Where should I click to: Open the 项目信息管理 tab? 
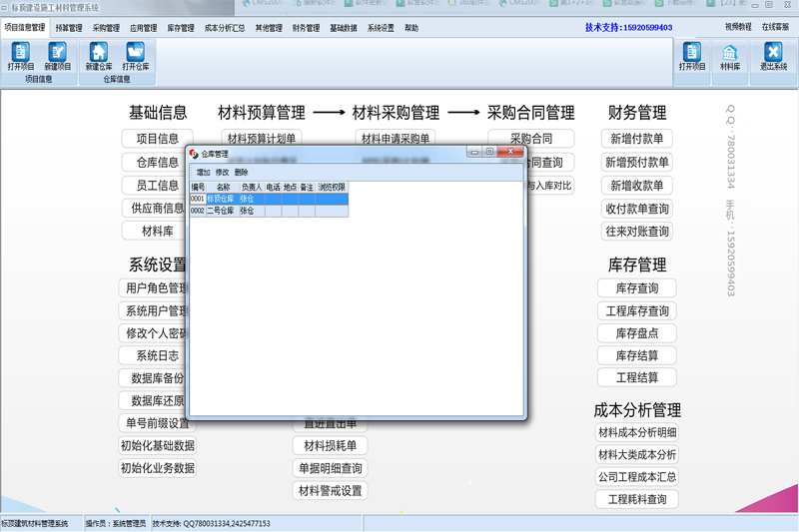pos(25,28)
